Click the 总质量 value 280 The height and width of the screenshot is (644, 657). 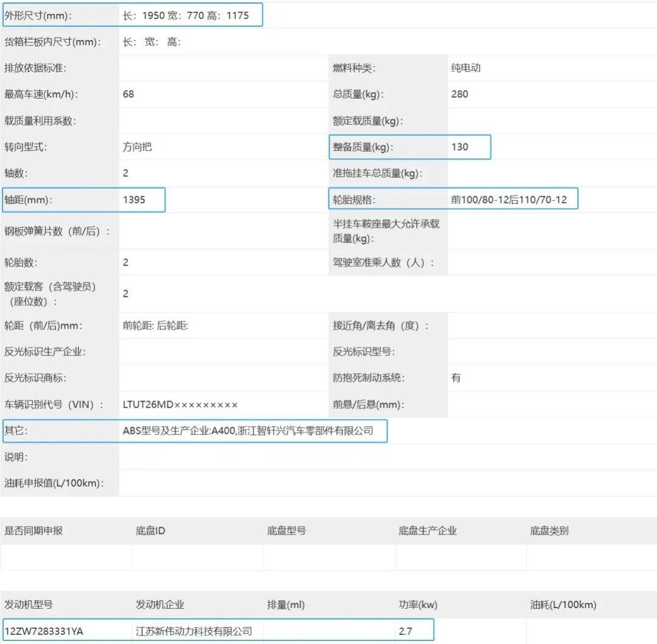coord(460,94)
